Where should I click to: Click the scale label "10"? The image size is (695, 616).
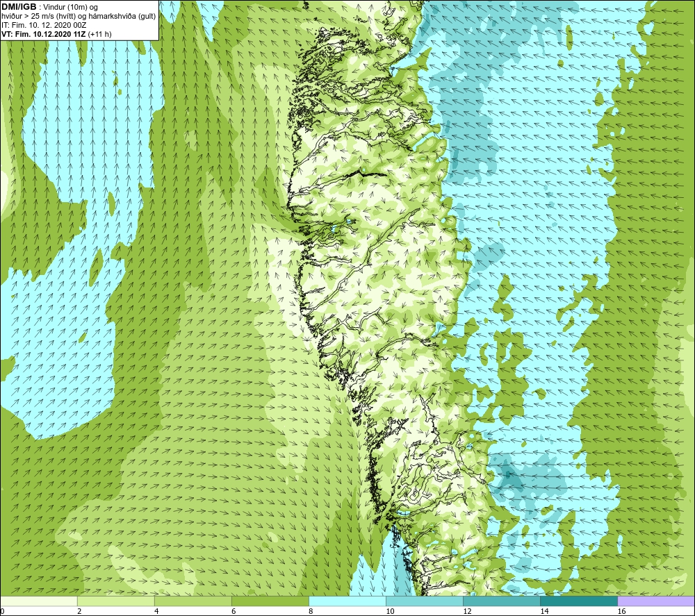pos(390,612)
